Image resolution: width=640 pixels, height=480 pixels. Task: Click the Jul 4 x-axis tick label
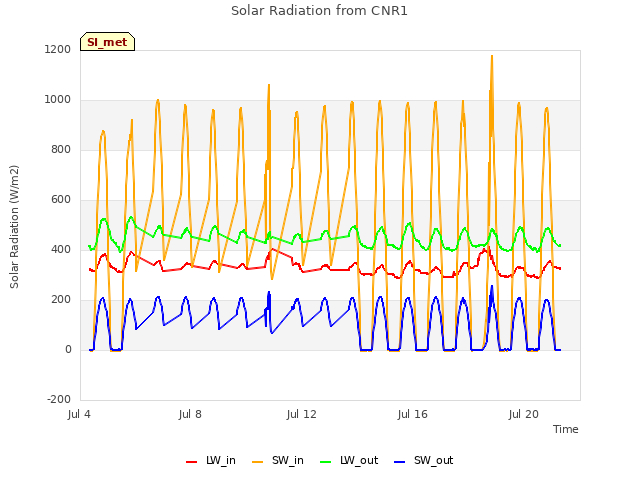pyautogui.click(x=79, y=414)
